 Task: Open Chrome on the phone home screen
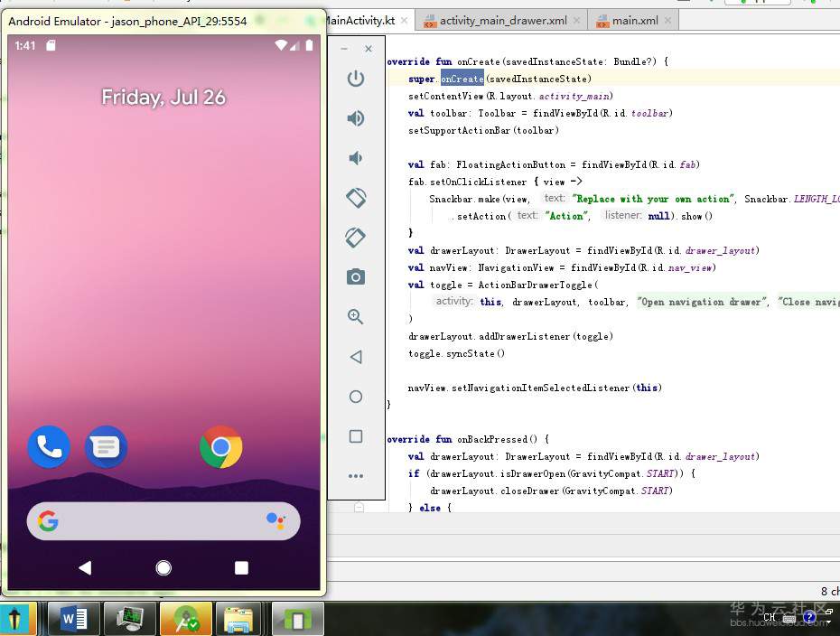[221, 447]
